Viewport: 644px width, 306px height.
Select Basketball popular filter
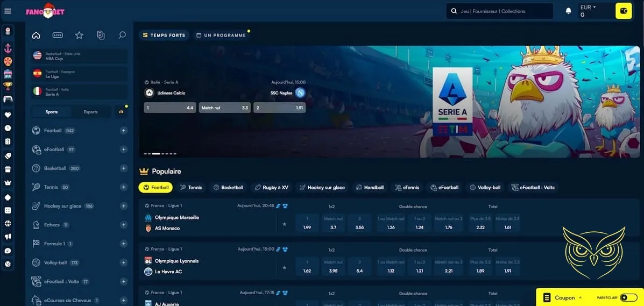(x=228, y=188)
